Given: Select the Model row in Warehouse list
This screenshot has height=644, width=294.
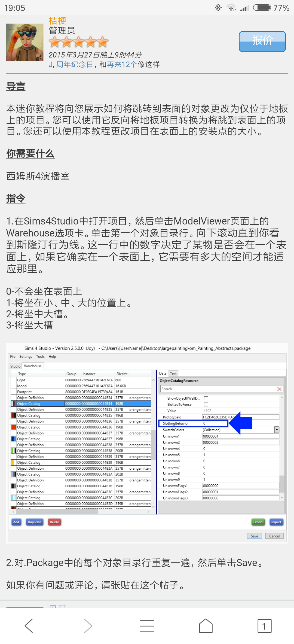Looking at the screenshot, I should tap(81, 386).
